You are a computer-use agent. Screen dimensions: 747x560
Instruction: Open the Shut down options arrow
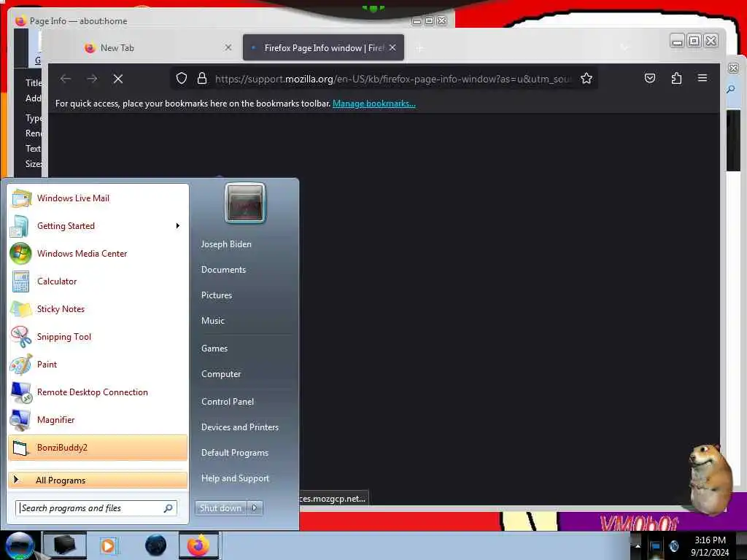pos(255,508)
